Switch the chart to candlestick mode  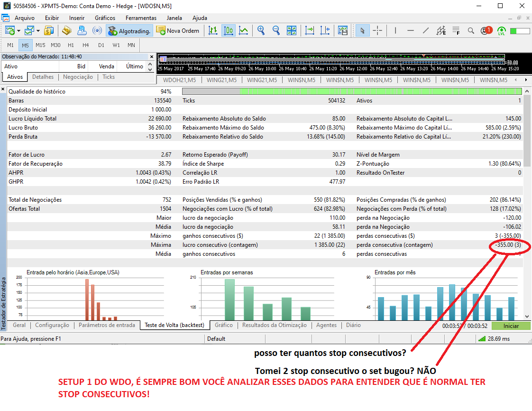[228, 31]
